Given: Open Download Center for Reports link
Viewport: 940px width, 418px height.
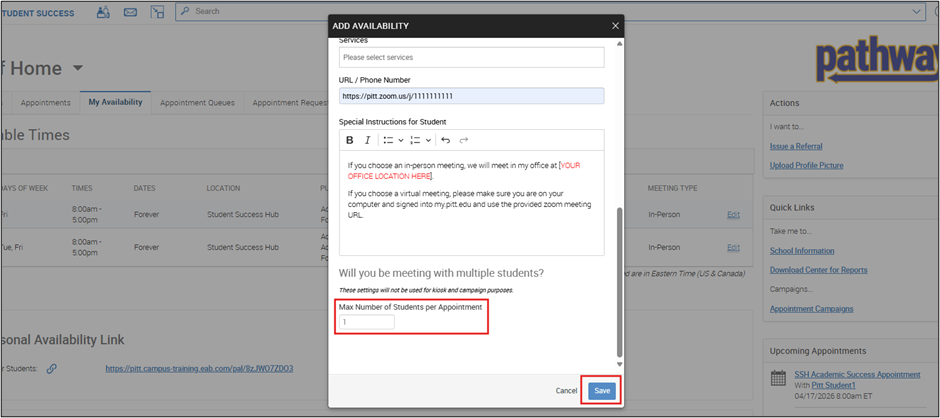Looking at the screenshot, I should coord(818,270).
